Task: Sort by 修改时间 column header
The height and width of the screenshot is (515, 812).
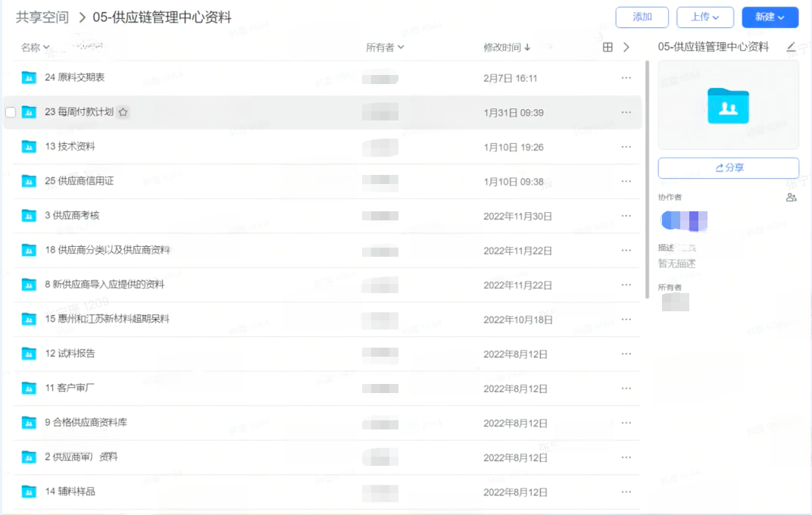Action: point(507,47)
